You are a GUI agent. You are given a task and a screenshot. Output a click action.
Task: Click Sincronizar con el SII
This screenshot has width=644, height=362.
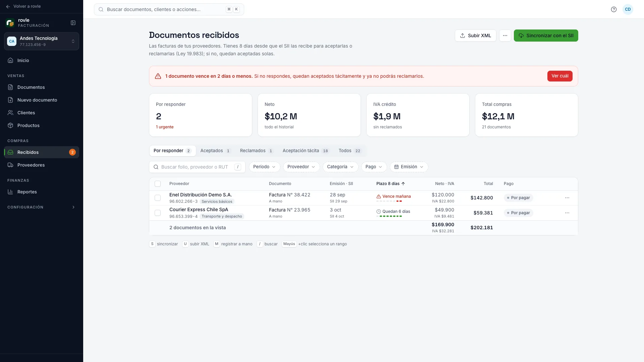click(x=546, y=36)
